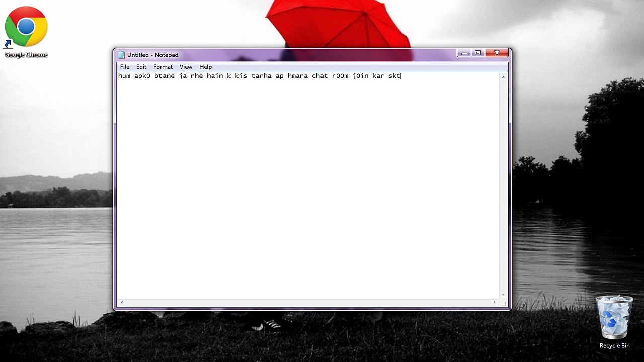
Task: Open the Google Chrome desktop shortcut
Action: click(26, 32)
